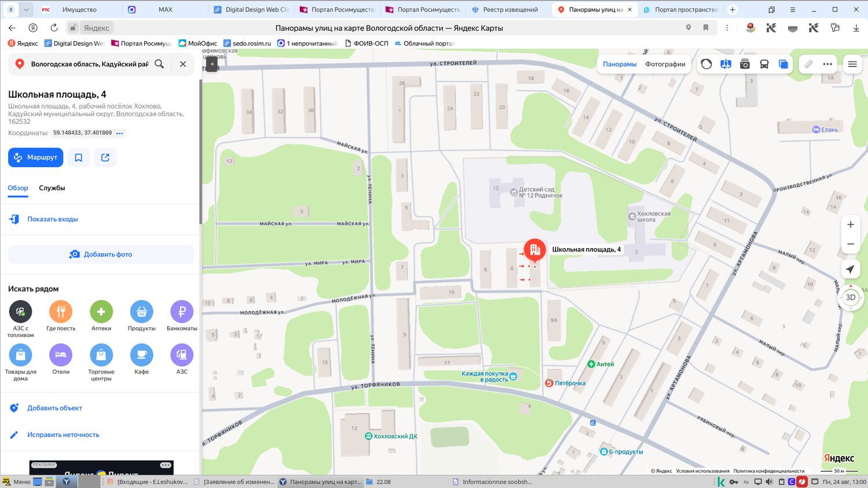Find nearby Банкоматы
The width and height of the screenshot is (868, 488).
182,316
